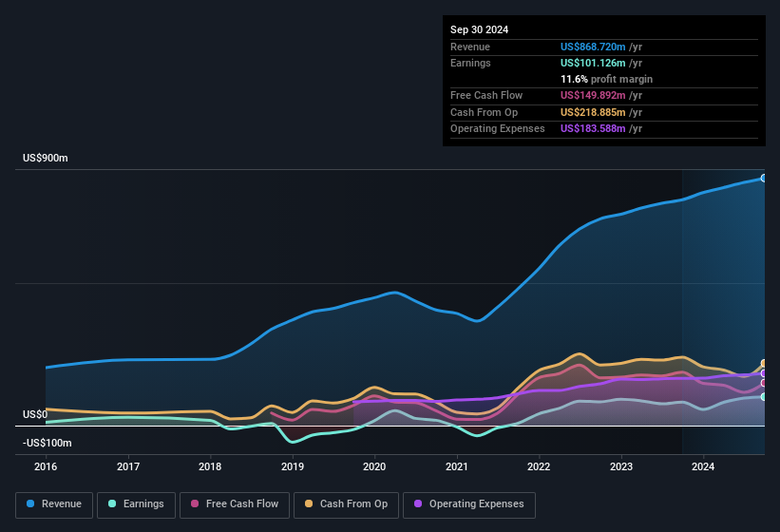Click the blue dot beside the Revenue legend label

pyautogui.click(x=31, y=504)
